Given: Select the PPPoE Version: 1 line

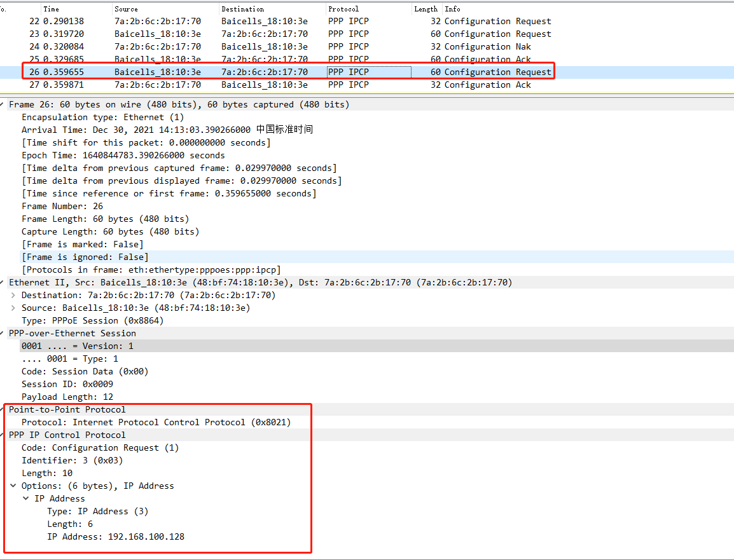Looking at the screenshot, I should (x=78, y=346).
